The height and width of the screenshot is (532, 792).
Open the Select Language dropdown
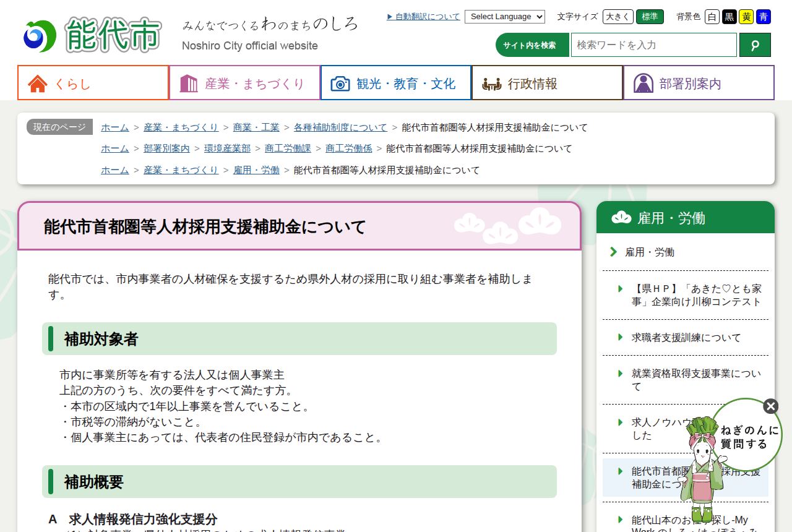505,17
